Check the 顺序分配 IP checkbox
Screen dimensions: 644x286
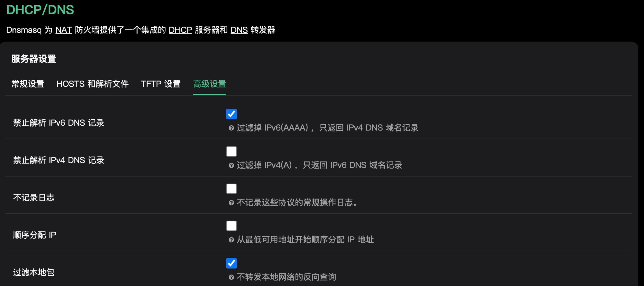[x=231, y=226]
